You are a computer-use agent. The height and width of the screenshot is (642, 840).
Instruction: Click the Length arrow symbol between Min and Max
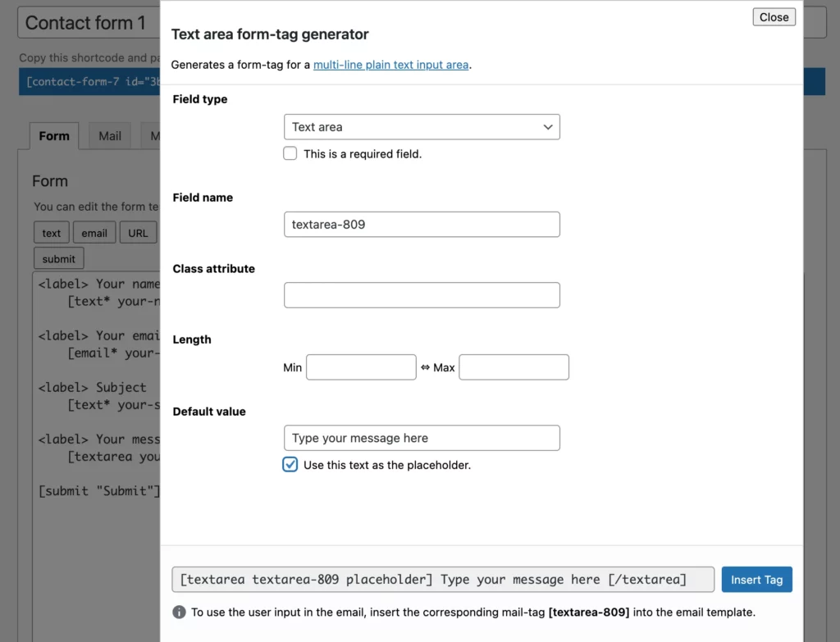(425, 367)
